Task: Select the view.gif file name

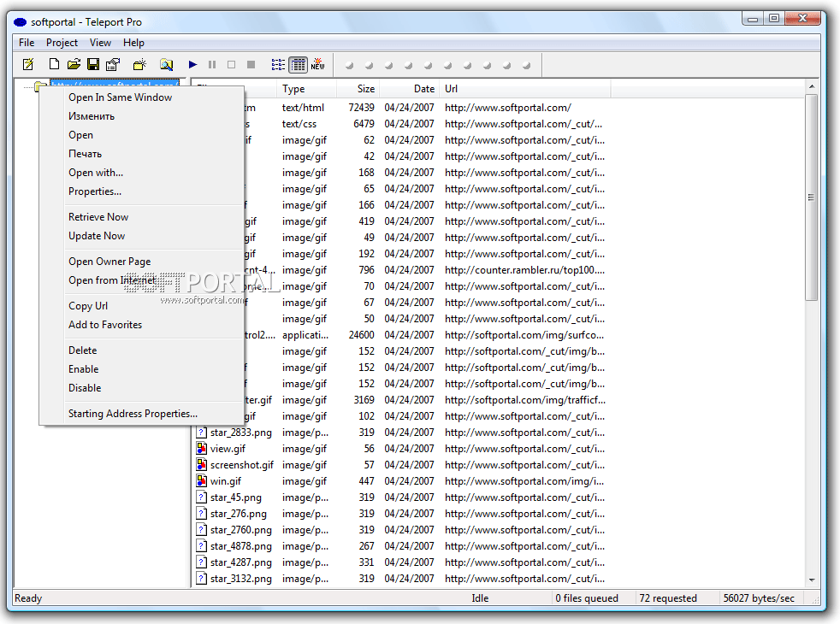Action: (228, 449)
